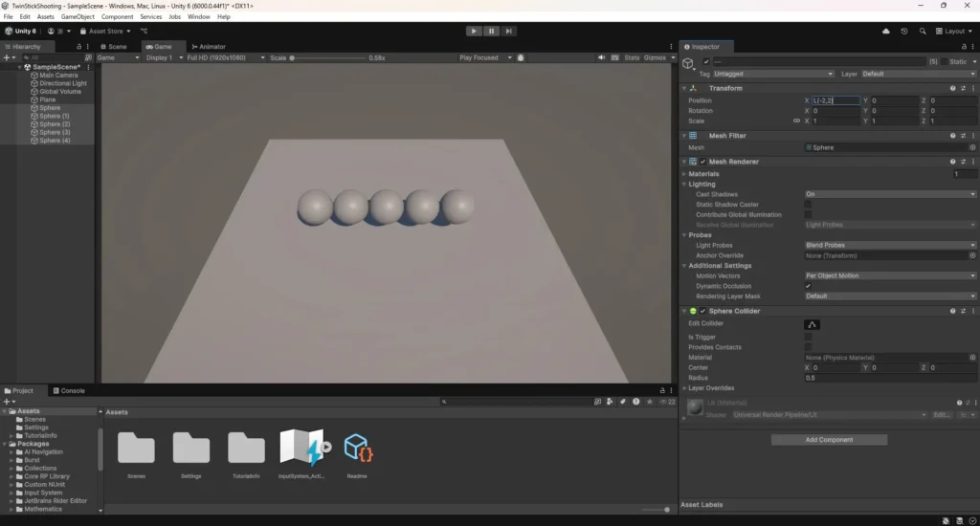
Task: Start Play mode with the play button
Action: pyautogui.click(x=474, y=31)
